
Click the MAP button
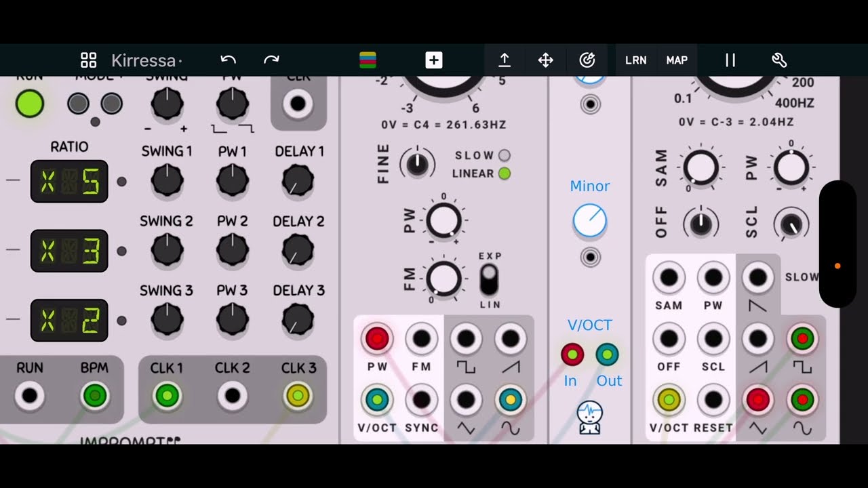(677, 60)
